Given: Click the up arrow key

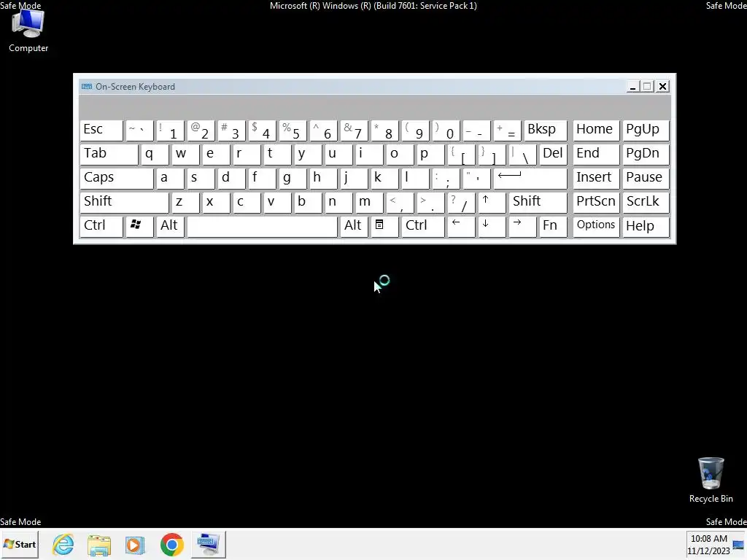Looking at the screenshot, I should [x=491, y=202].
